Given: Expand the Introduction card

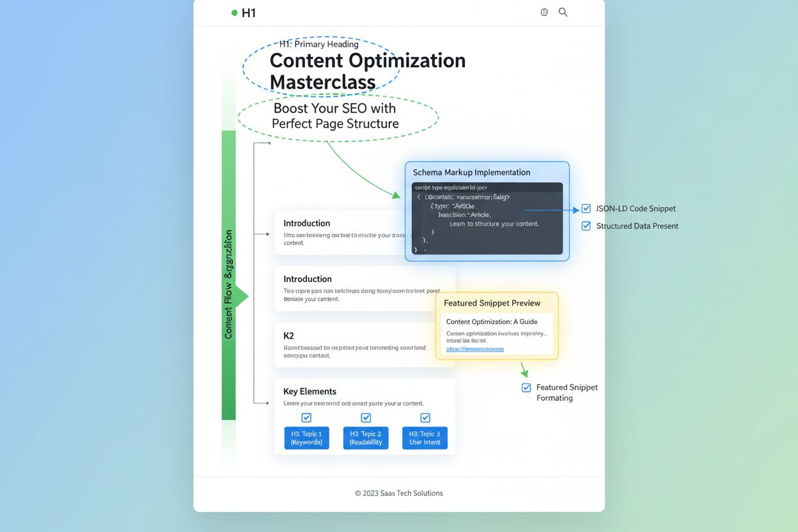Looking at the screenshot, I should (x=307, y=223).
